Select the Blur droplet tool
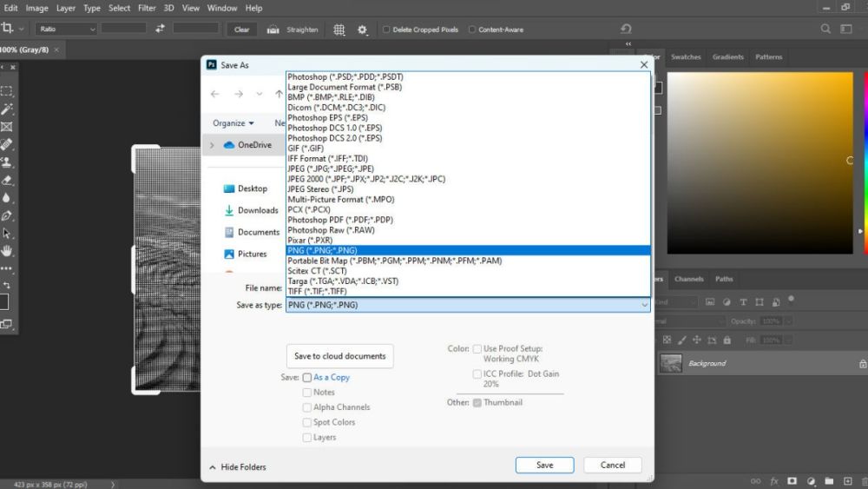This screenshot has height=489, width=868. point(7,198)
